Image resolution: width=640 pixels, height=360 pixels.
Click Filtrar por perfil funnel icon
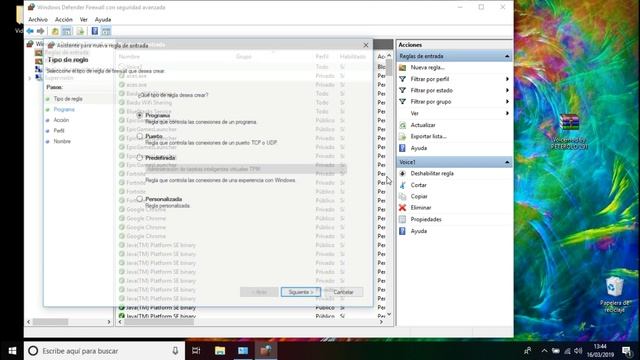[402, 79]
